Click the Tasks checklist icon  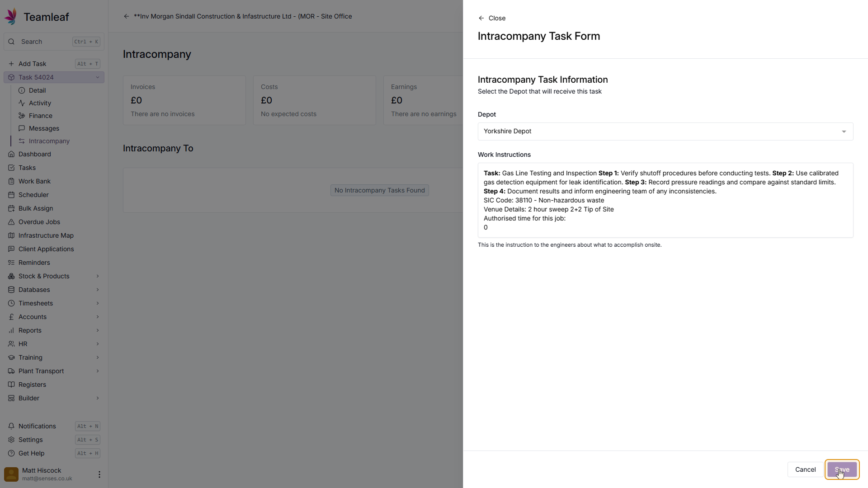(x=11, y=168)
